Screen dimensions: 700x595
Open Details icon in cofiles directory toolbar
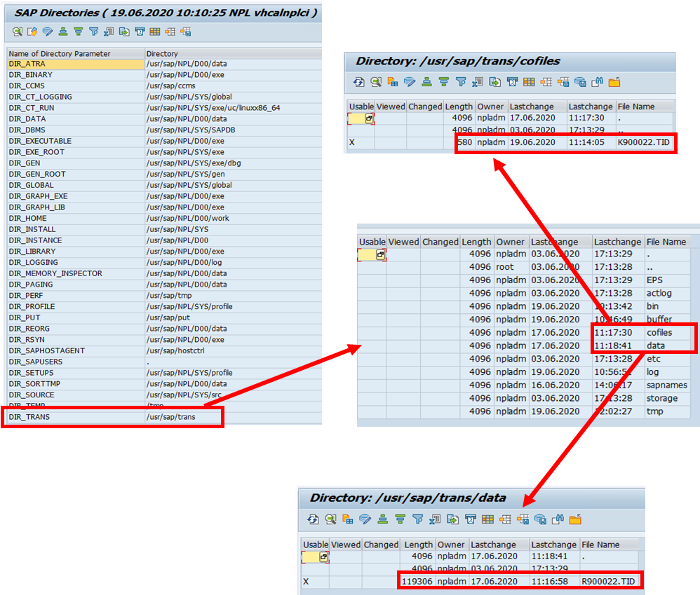(376, 82)
